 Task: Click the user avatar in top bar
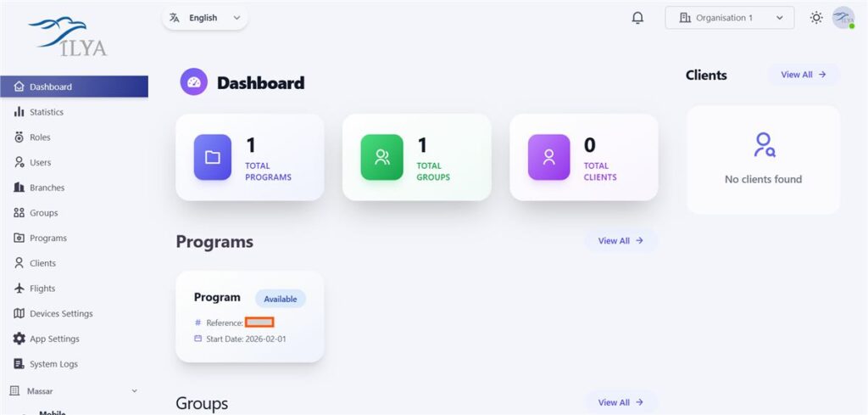843,18
